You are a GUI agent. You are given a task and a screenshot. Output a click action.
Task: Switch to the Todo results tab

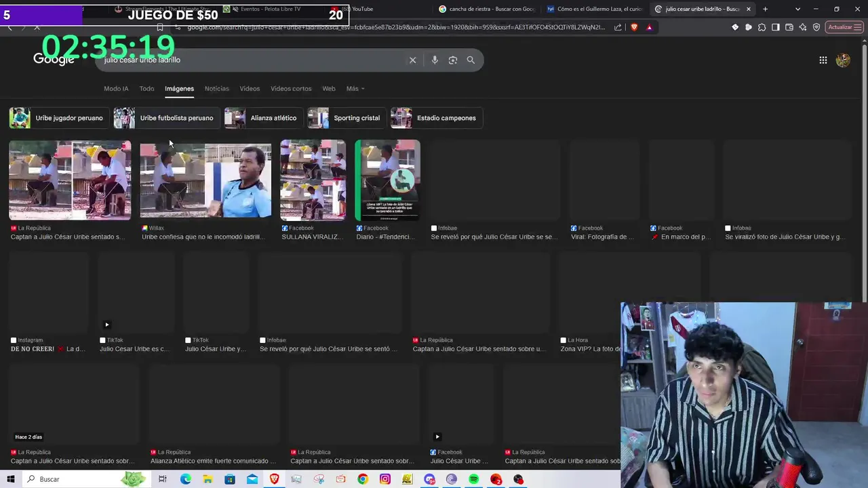point(146,89)
